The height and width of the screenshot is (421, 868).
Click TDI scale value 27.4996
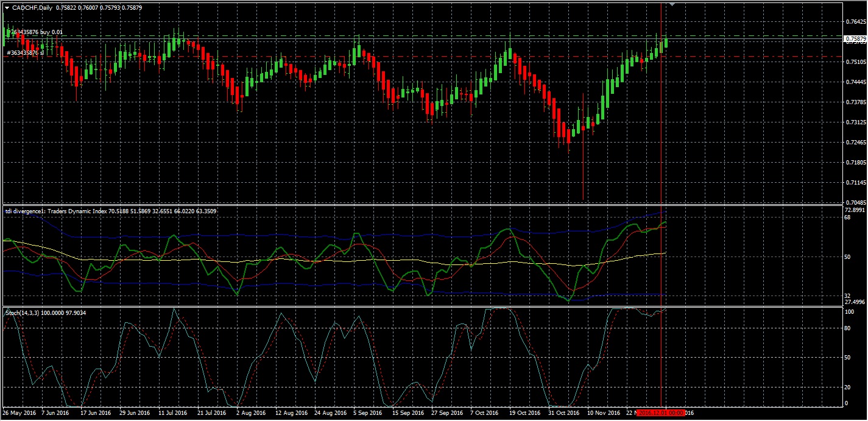pyautogui.click(x=855, y=302)
